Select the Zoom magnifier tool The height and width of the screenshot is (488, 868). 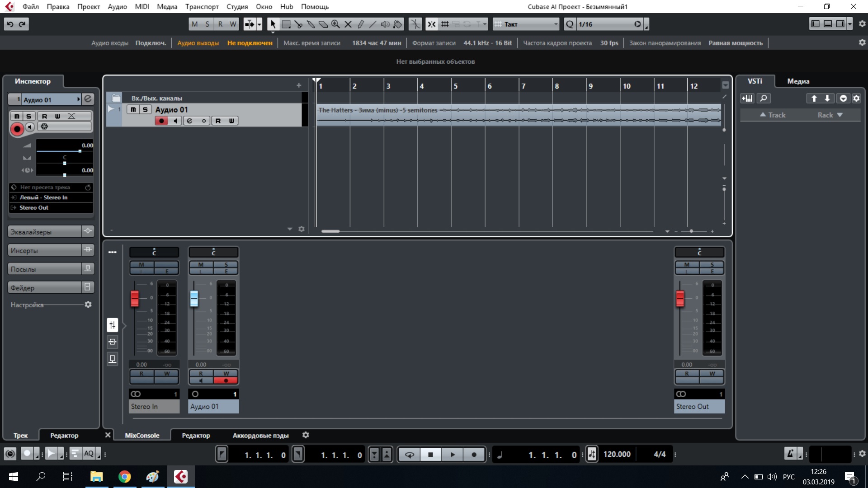335,24
